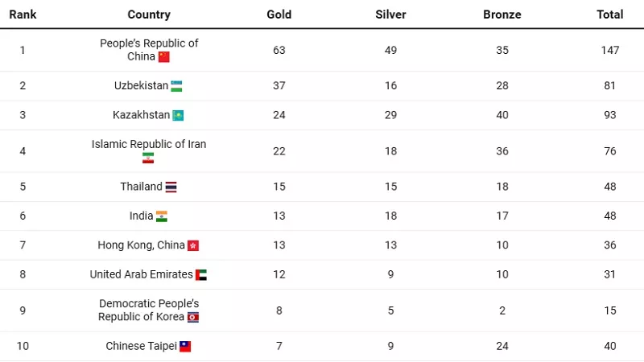Sort by the Gold column header
This screenshot has width=644, height=362.
(x=279, y=14)
